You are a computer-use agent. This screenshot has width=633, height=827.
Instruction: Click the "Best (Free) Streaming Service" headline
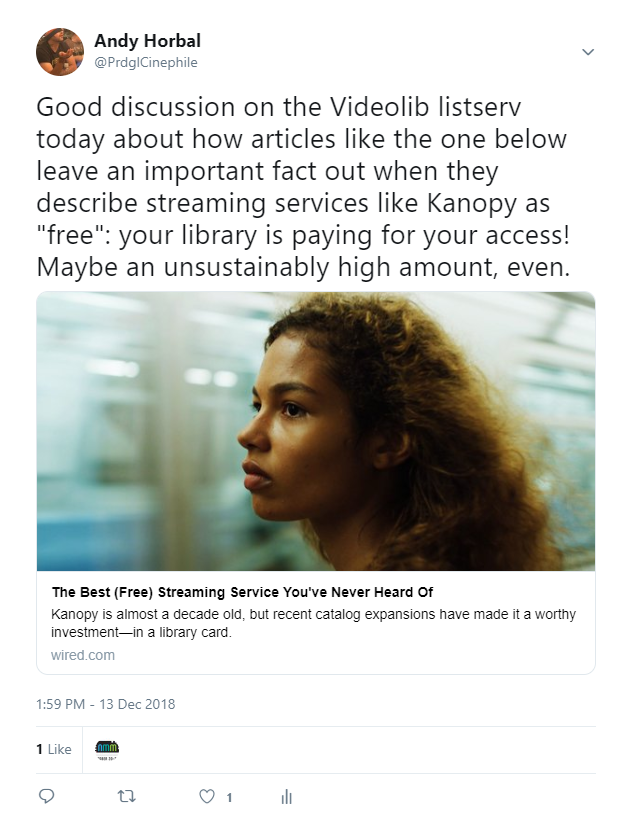pos(242,592)
